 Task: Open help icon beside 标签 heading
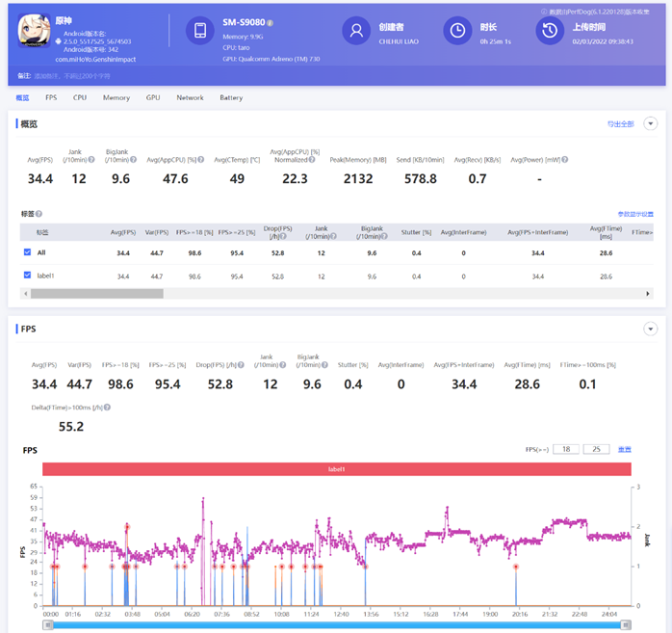(39, 213)
